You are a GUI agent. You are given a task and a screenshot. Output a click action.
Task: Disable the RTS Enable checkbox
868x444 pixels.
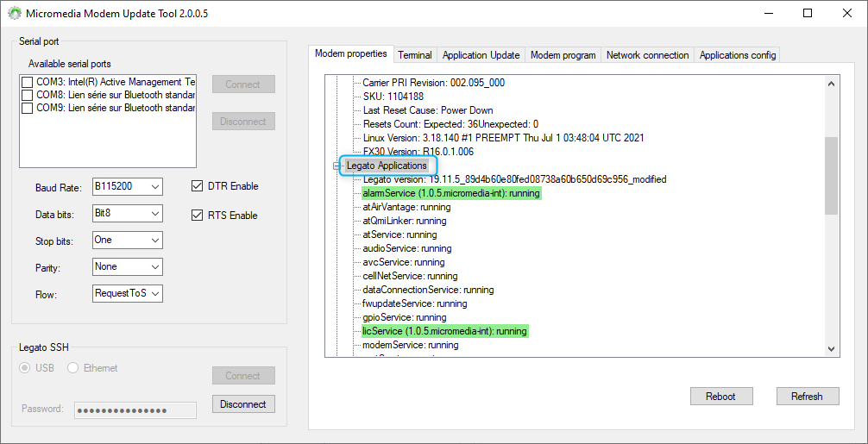point(197,216)
